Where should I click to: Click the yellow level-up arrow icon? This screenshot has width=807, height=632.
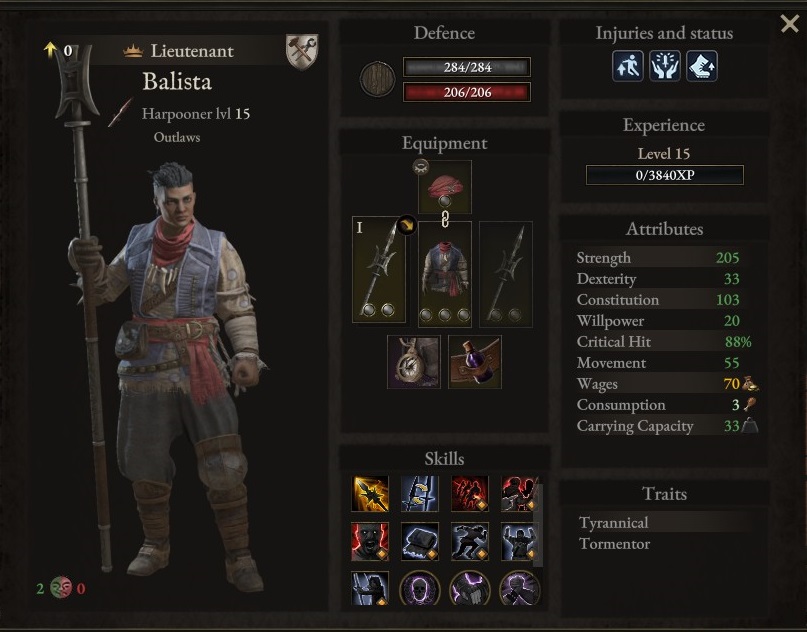pos(50,49)
